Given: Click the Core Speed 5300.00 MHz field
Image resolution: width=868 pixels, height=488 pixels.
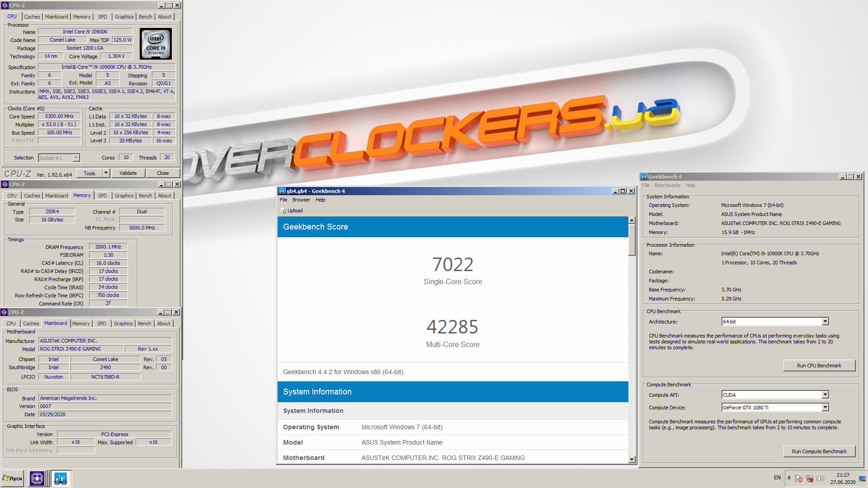Looking at the screenshot, I should coord(59,116).
